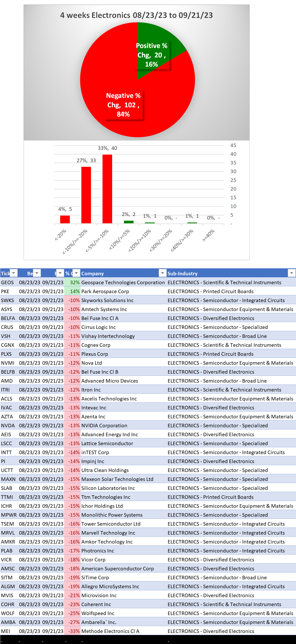Open the Ticker column filter dropdown
The width and height of the screenshot is (296, 644).
[x=14, y=273]
